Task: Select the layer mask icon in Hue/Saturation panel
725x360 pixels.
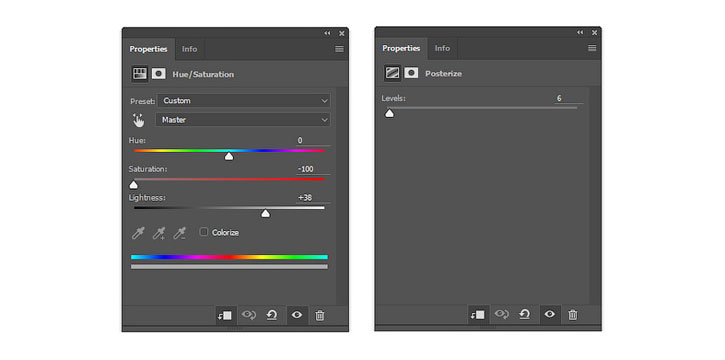Action: pos(159,73)
